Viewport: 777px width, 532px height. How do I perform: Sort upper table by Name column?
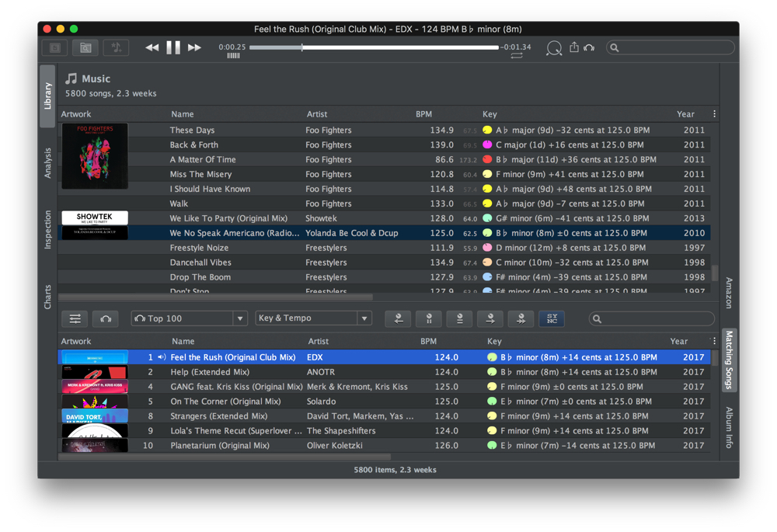[183, 114]
